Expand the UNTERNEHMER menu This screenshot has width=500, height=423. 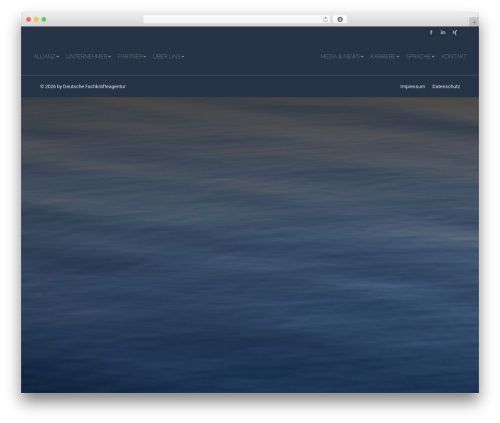88,57
